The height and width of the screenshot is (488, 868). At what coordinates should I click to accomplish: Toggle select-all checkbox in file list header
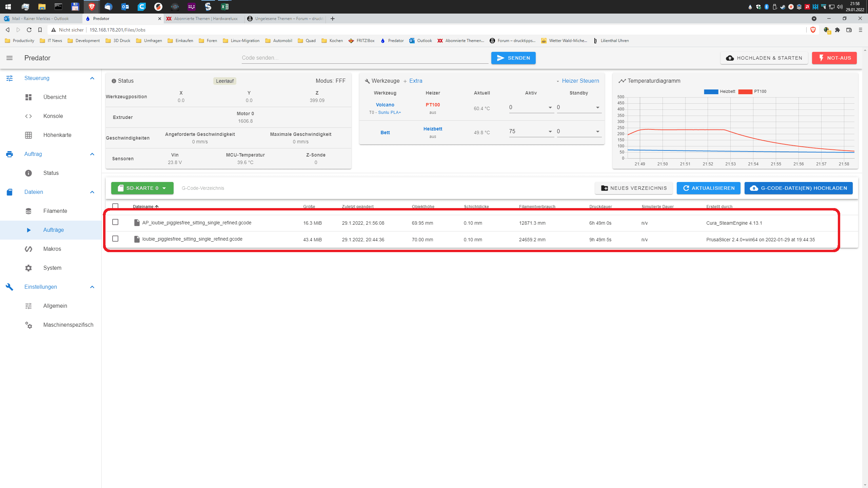tap(115, 206)
